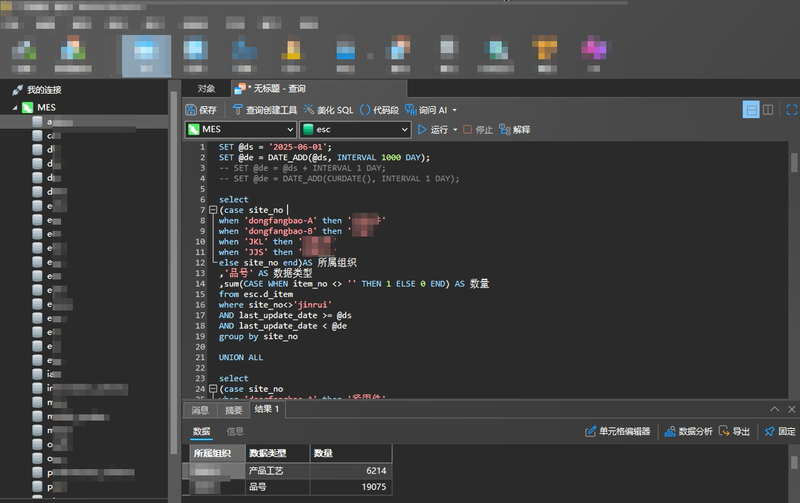Click 导出 to export the result

click(735, 432)
